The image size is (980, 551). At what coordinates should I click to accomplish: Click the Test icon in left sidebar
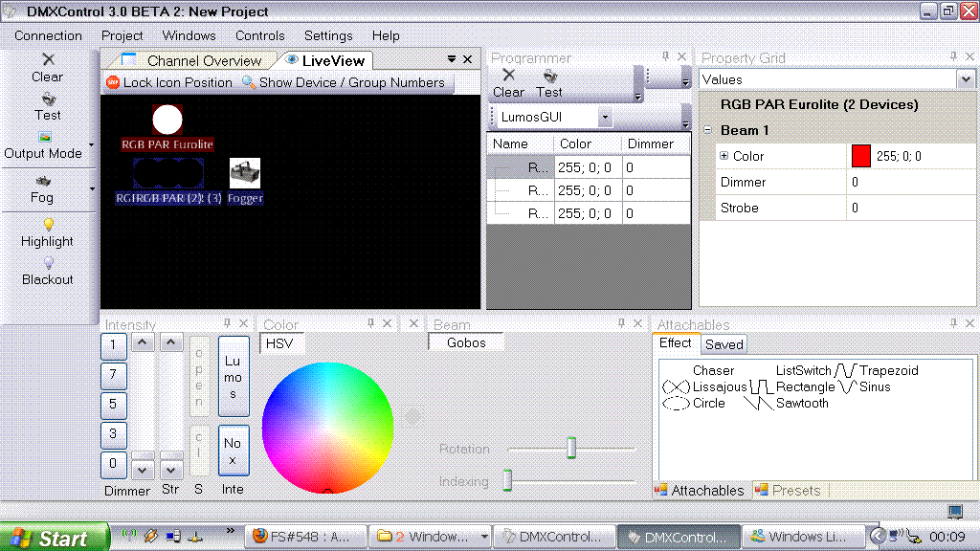tap(48, 99)
